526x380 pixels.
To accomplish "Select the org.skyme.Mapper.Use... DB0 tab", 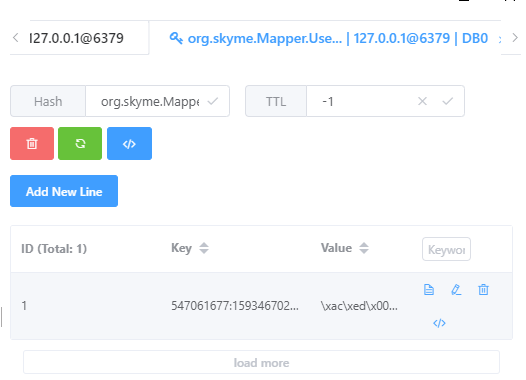I will [x=329, y=38].
